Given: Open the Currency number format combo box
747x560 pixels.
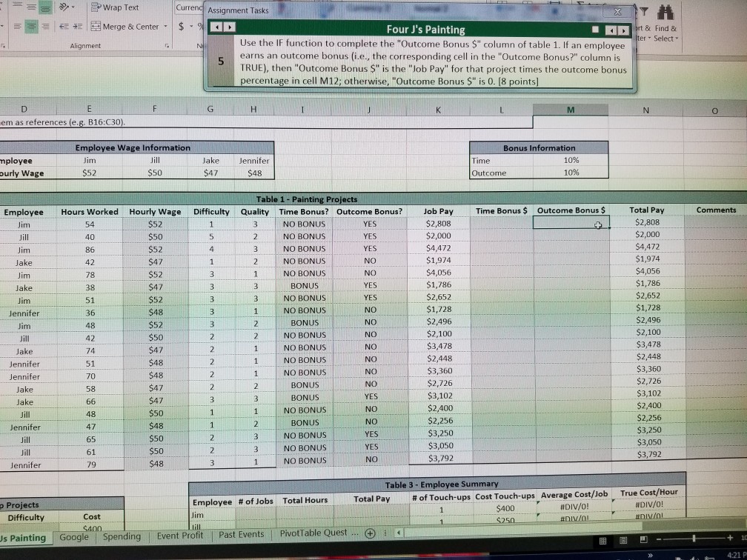Looking at the screenshot, I should (x=189, y=7).
